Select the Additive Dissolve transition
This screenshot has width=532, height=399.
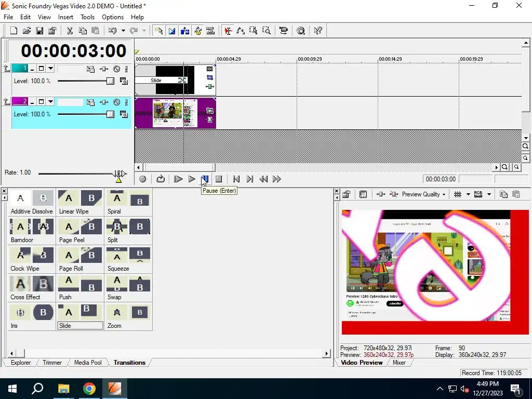(x=32, y=203)
